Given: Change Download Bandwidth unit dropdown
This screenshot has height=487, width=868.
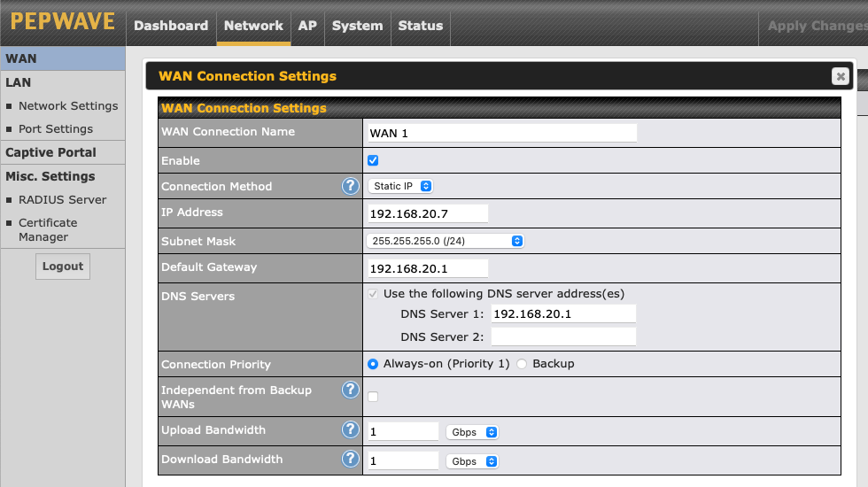Looking at the screenshot, I should [473, 461].
